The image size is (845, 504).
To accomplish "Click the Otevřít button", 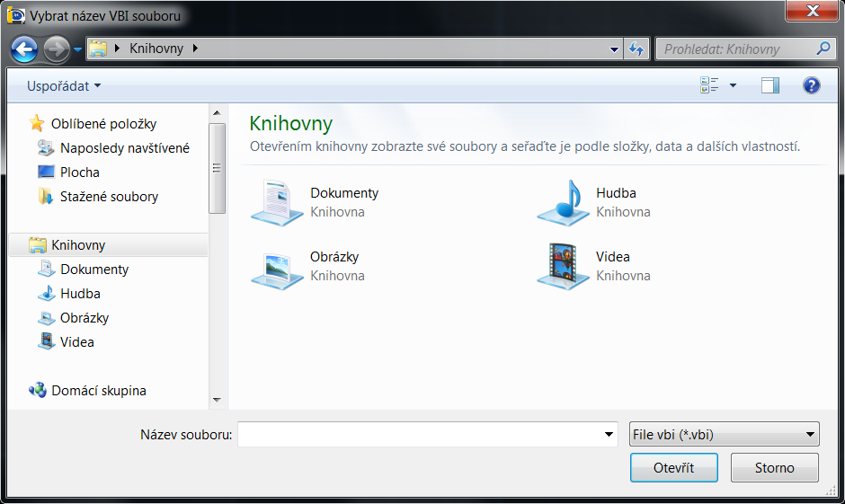I will point(673,467).
